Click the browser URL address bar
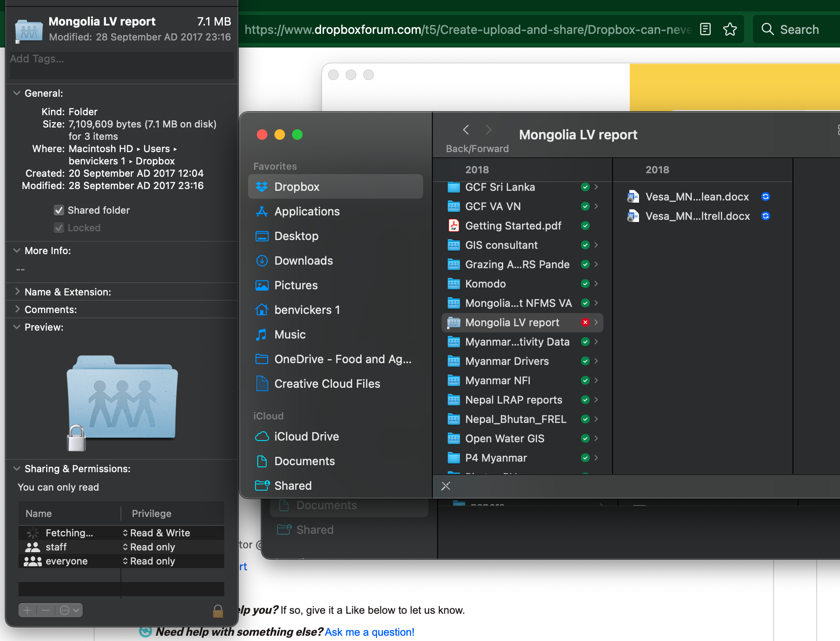The width and height of the screenshot is (840, 641). click(x=468, y=29)
